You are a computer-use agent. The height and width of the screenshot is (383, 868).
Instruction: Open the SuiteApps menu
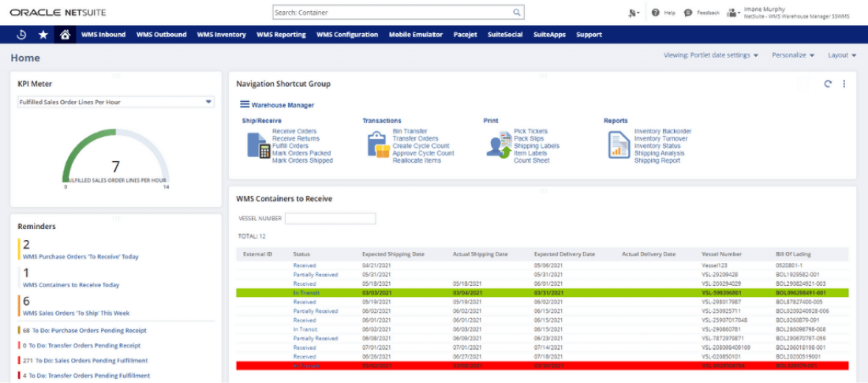click(x=549, y=35)
